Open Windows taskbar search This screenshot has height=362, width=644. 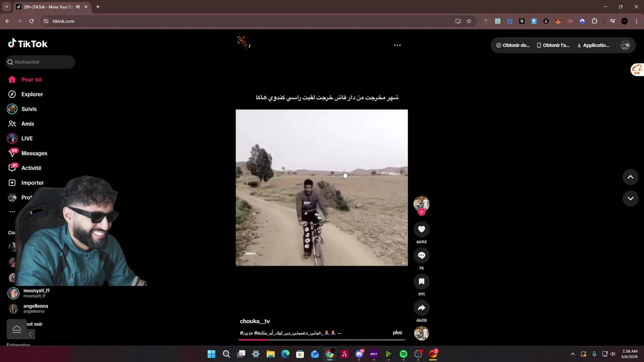226,354
